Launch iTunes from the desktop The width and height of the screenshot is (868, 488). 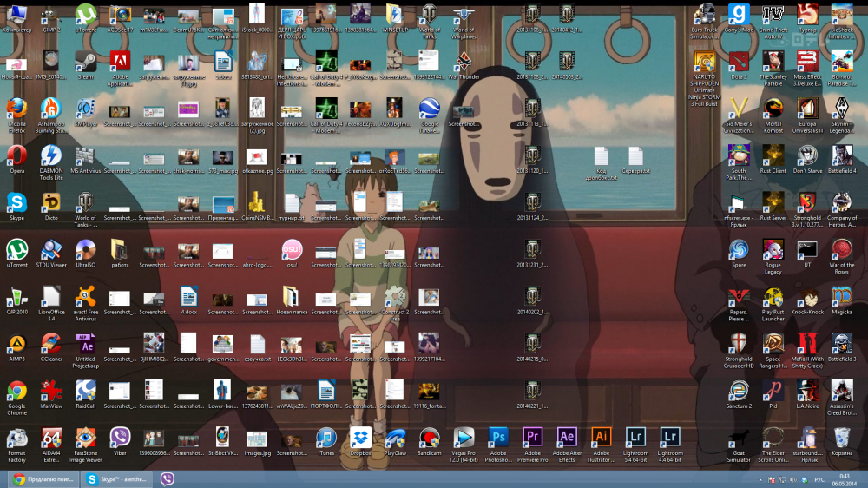[x=325, y=442]
